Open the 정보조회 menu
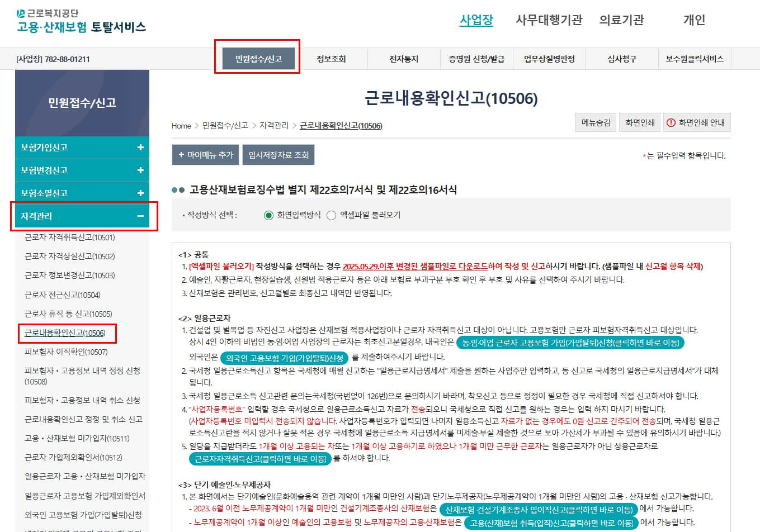 tap(331, 59)
